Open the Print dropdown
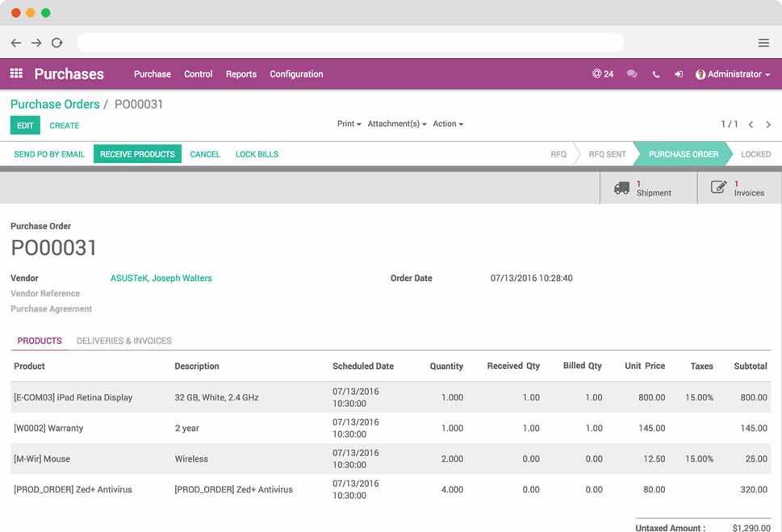The height and width of the screenshot is (532, 782). [x=347, y=124]
